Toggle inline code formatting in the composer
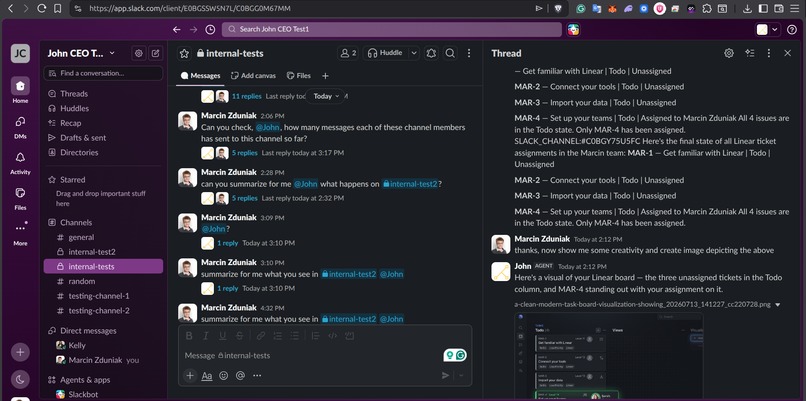806x401 pixels. point(333,336)
